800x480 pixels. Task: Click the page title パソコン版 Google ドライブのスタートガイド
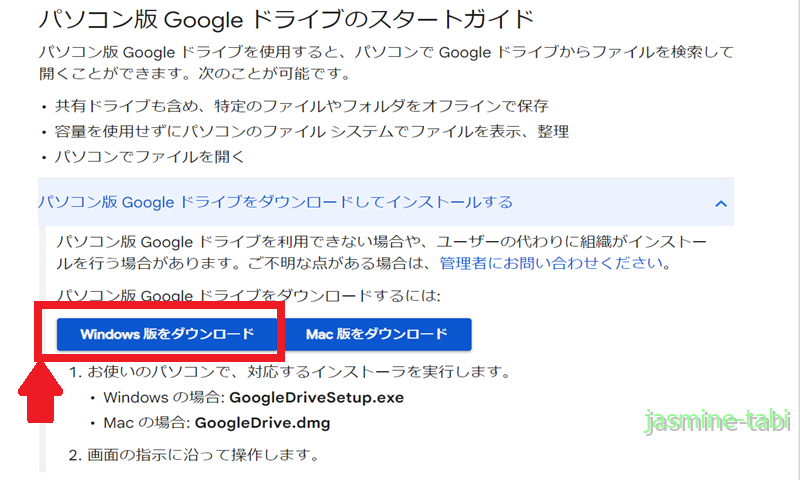coord(286,20)
